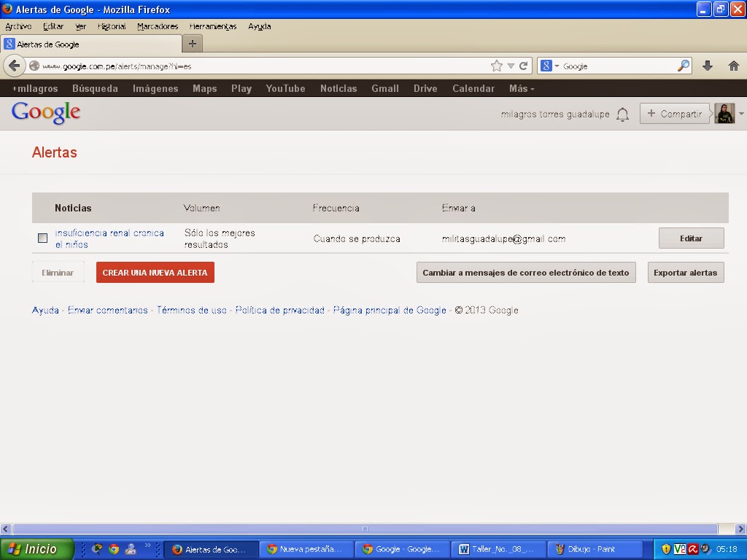Open the search engine selector dropdown
This screenshot has height=560, width=747.
coord(550,66)
